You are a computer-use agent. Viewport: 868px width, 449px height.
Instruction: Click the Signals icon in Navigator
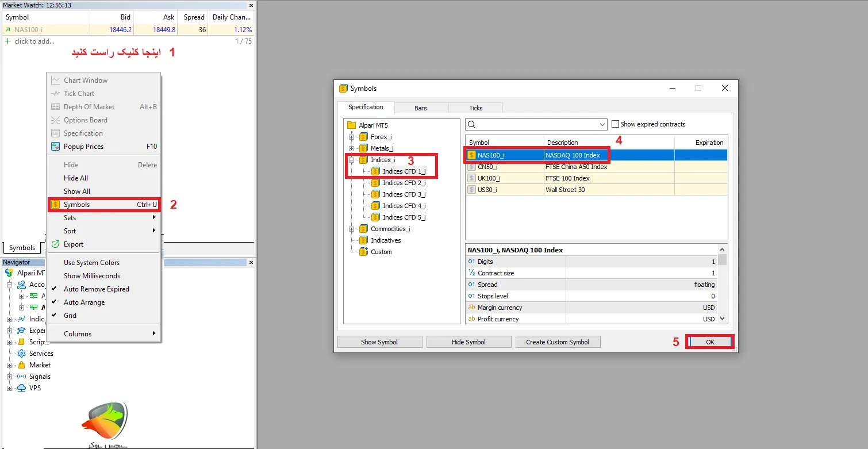tap(21, 377)
